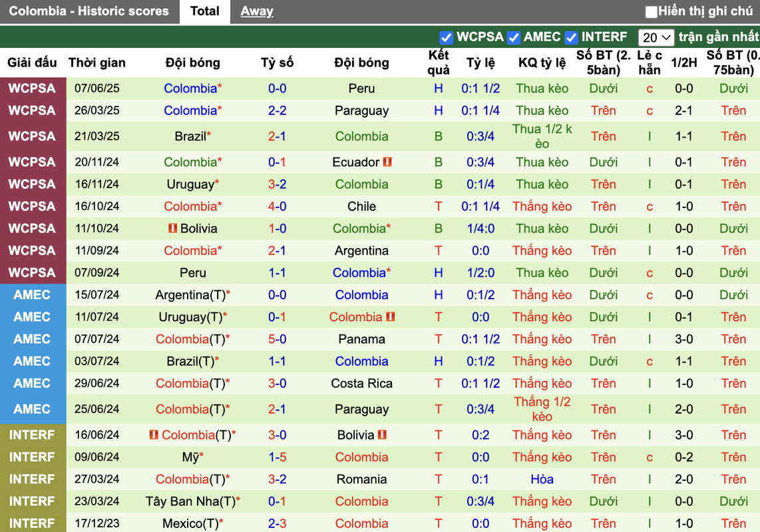The image size is (760, 532).
Task: Click Thắng 1/2 kèo in the 25/06/24 row
Action: pos(542,410)
